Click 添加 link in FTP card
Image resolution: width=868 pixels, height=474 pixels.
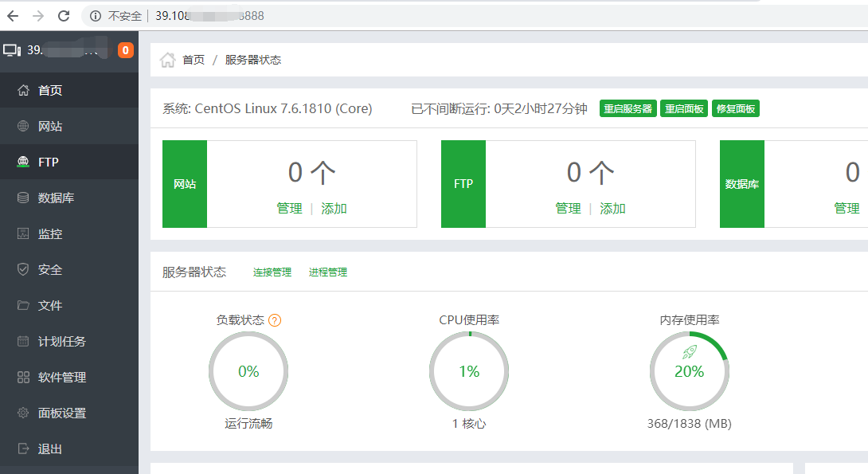coord(612,208)
